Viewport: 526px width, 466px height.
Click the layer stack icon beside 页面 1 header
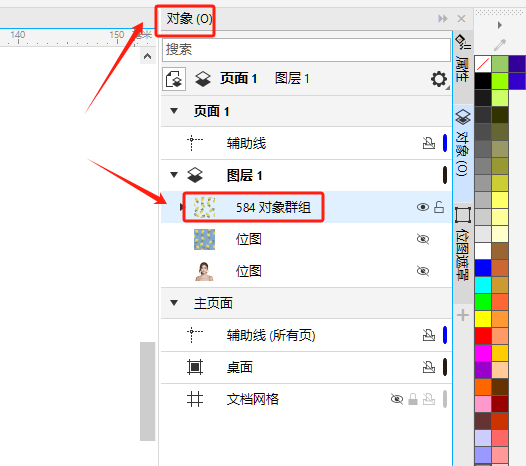coord(203,79)
